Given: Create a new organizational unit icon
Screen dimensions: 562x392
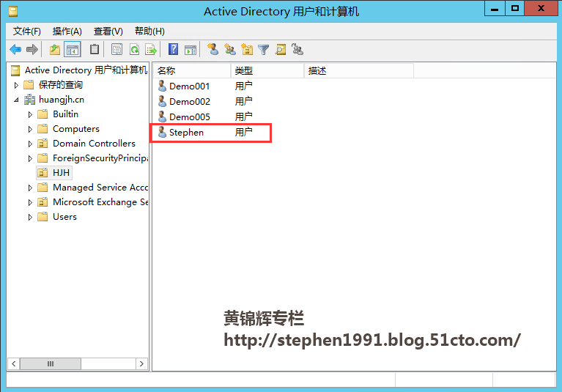Looking at the screenshot, I should tap(247, 49).
